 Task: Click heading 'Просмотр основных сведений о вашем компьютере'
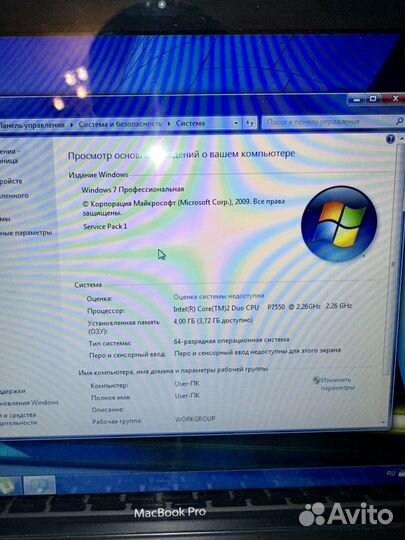coord(181,154)
